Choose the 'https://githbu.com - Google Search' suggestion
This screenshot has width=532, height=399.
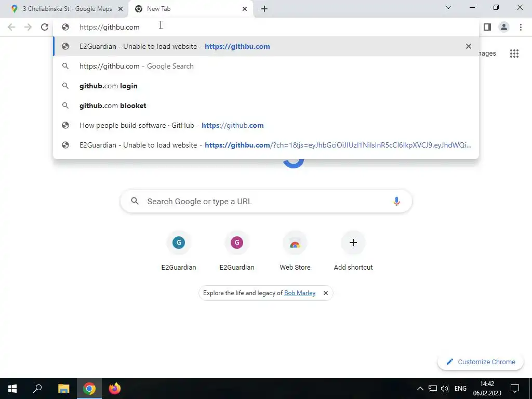(x=266, y=66)
